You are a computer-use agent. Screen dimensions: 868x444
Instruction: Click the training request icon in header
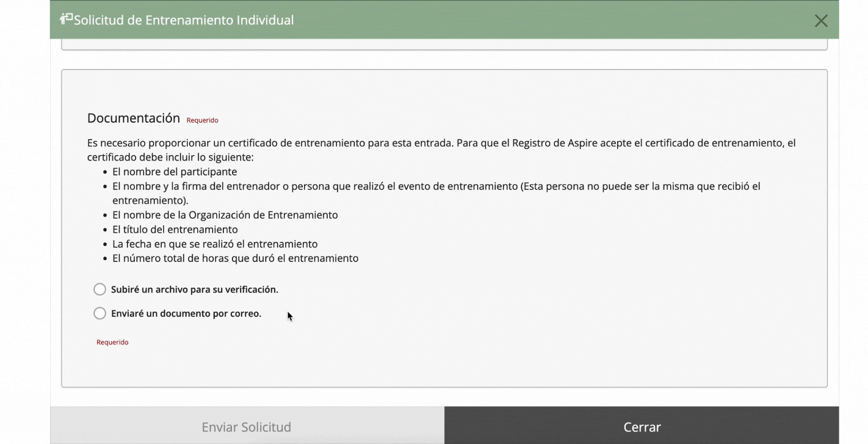coord(66,20)
